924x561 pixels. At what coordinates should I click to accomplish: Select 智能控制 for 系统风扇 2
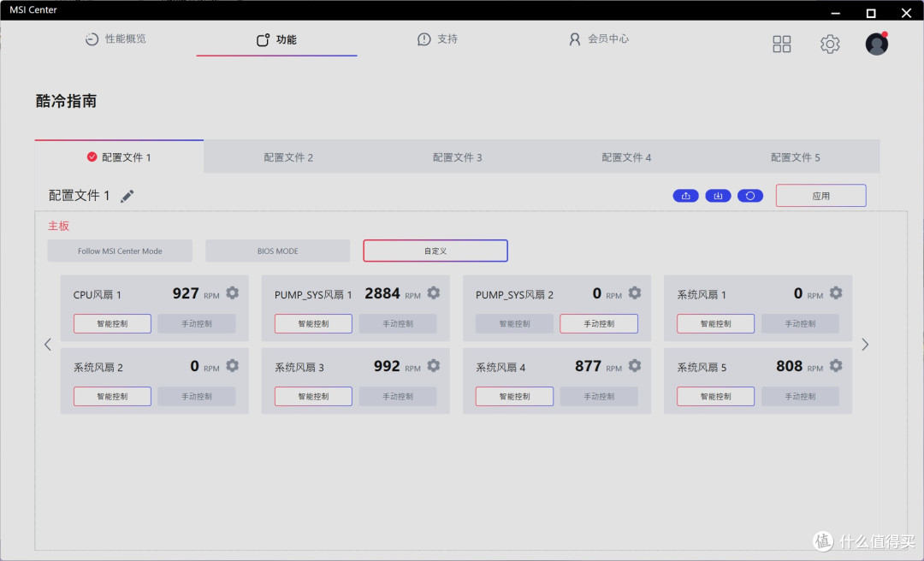point(113,396)
